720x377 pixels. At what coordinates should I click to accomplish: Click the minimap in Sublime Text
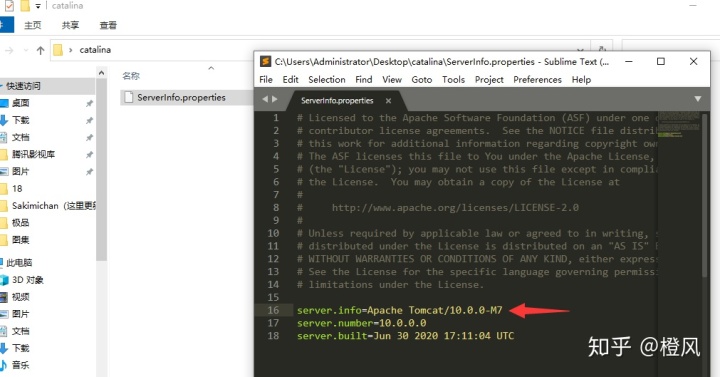pos(679,124)
